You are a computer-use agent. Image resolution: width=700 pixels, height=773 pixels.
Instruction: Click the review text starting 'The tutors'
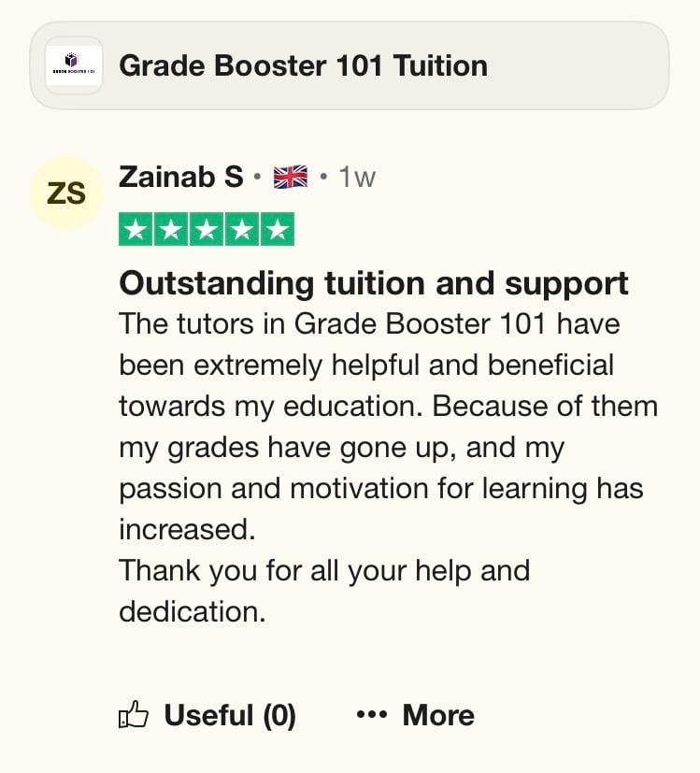click(369, 324)
